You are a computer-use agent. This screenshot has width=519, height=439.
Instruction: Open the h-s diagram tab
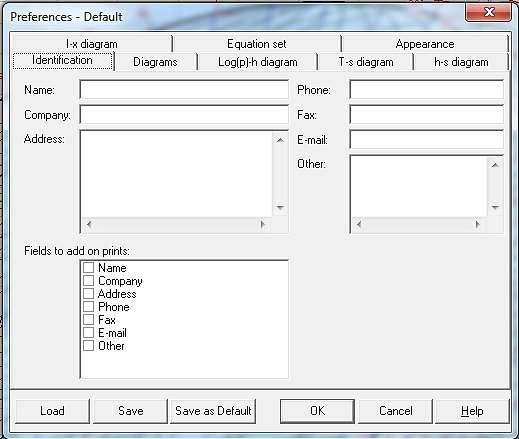coord(461,62)
